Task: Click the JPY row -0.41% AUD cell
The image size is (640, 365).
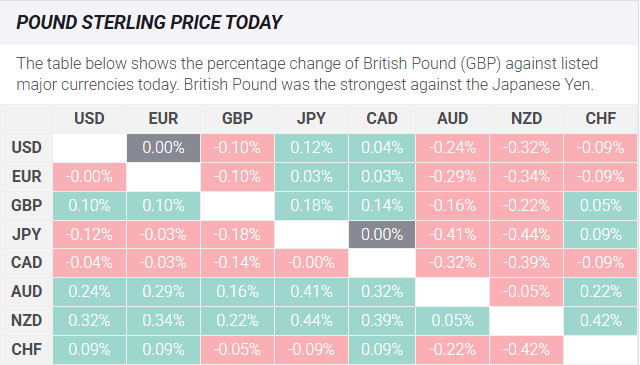Action: 453,235
